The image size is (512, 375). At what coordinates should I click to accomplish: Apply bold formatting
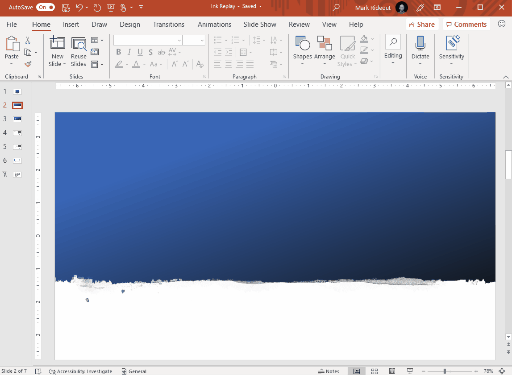tap(119, 52)
